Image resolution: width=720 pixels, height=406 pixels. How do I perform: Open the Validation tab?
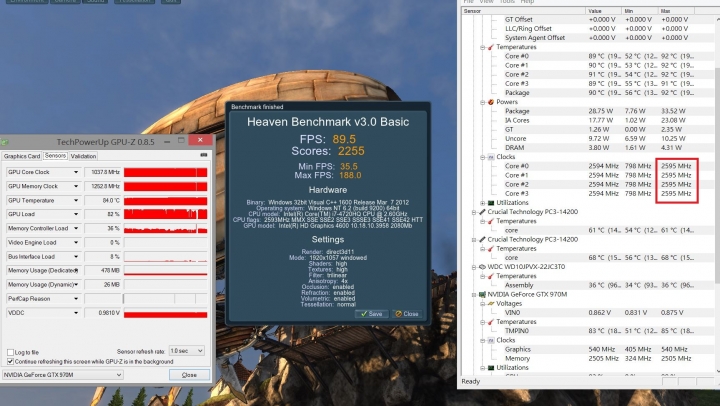(83, 156)
